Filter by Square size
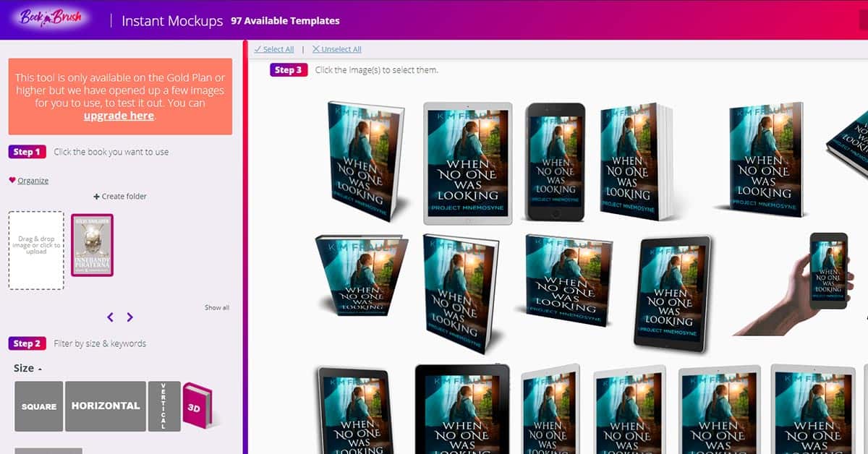Viewport: 868px width, 454px height. pos(39,406)
